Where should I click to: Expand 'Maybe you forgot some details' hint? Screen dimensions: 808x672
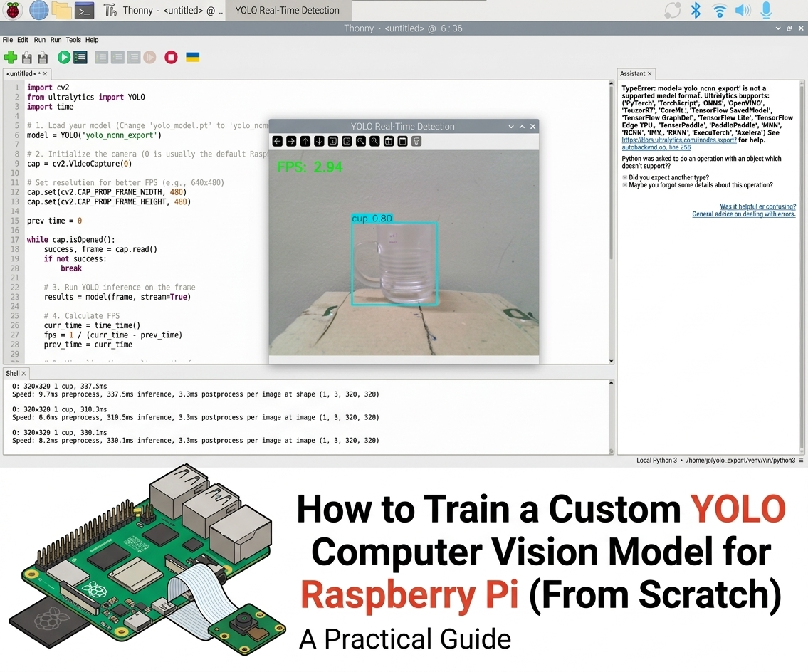coord(624,185)
